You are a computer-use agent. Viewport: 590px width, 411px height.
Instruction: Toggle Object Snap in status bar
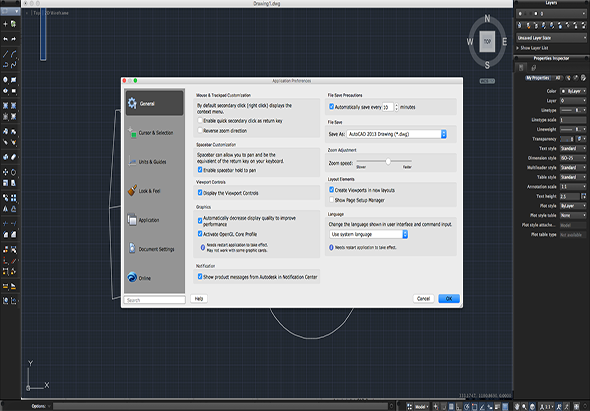(x=474, y=406)
